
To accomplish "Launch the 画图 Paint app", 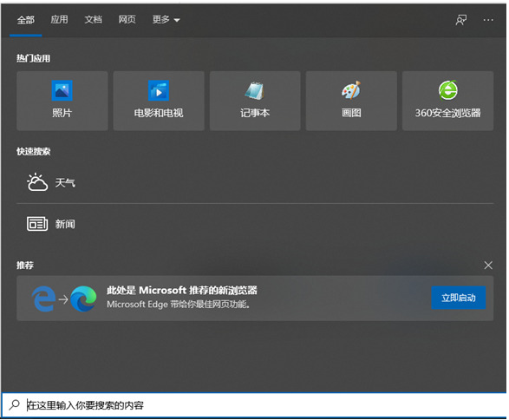I will pos(351,101).
